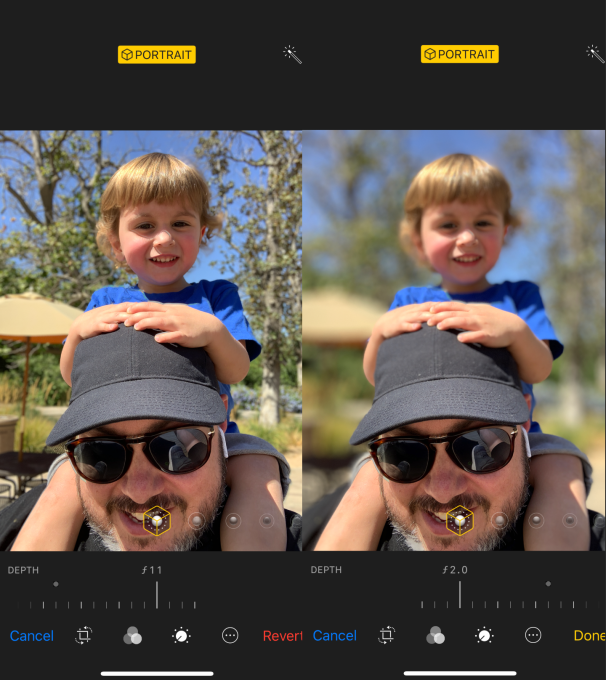Open filters icon in left editor
This screenshot has width=606, height=680.
pos(132,635)
